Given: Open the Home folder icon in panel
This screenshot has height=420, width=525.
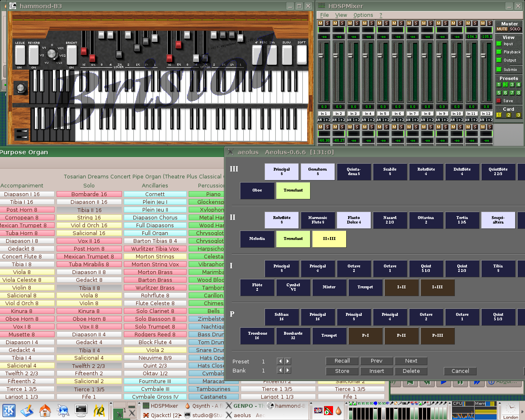Looking at the screenshot, I should tap(45, 411).
